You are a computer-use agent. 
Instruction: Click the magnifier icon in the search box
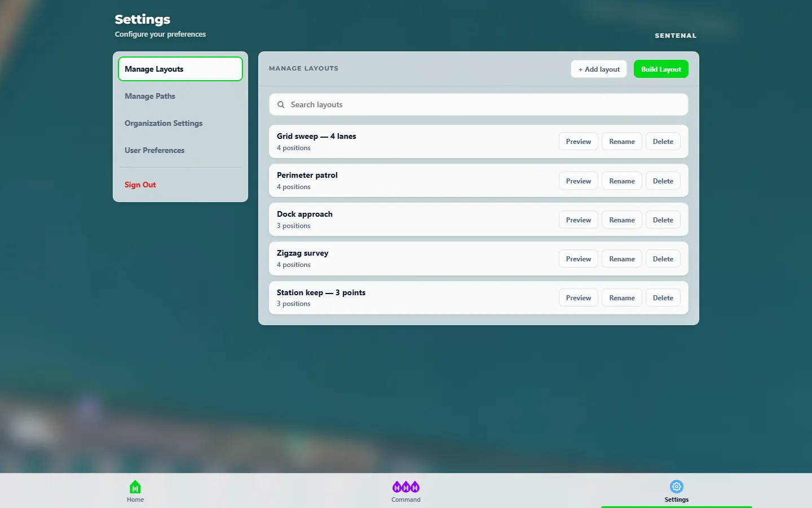point(281,104)
